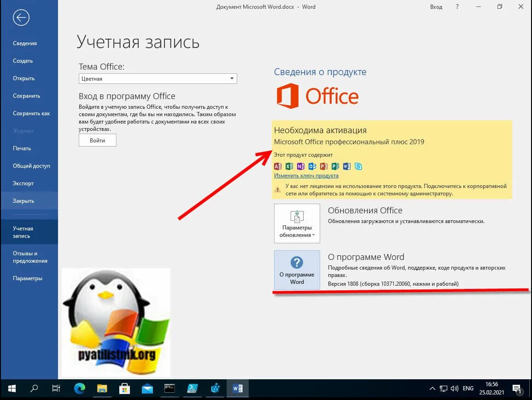
Task: Click the Access icon in product contents
Action: [278, 166]
